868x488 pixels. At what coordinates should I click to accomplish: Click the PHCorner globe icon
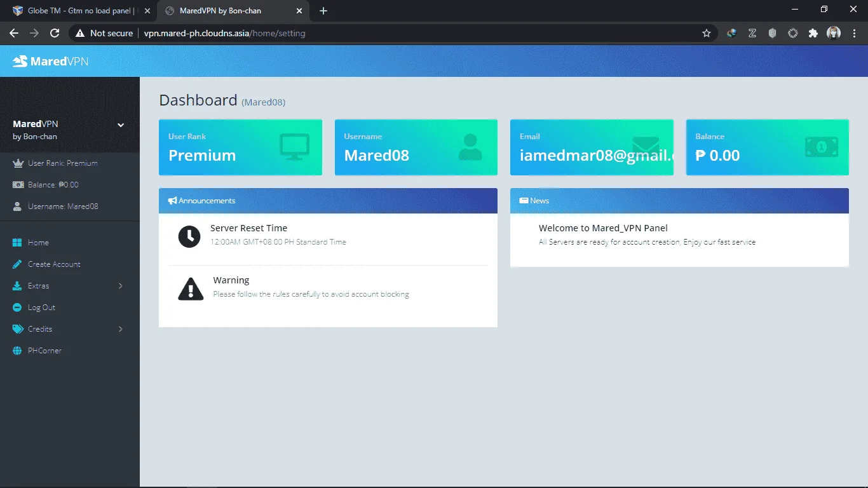(x=17, y=351)
